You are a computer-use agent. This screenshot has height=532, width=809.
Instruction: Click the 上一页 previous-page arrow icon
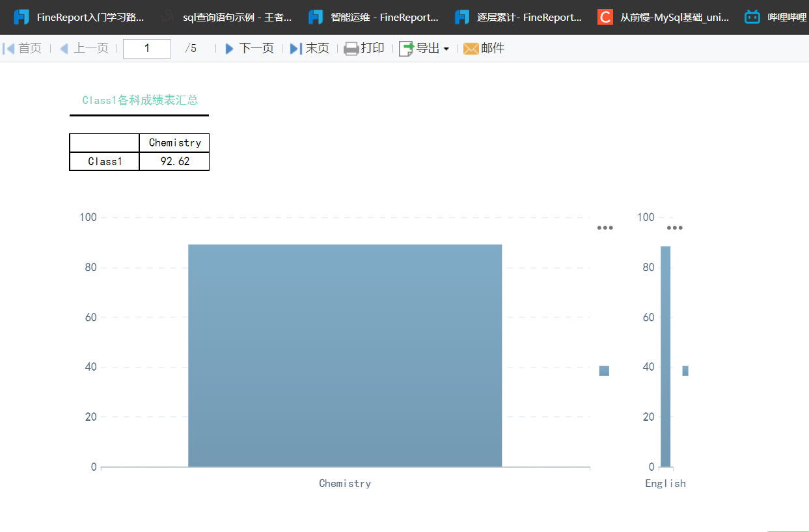click(x=64, y=48)
